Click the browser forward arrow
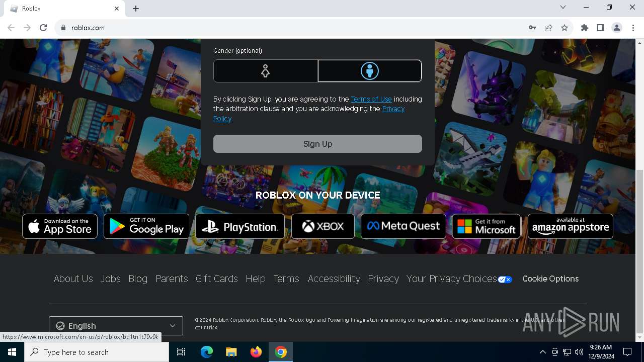644x362 pixels. click(27, 28)
